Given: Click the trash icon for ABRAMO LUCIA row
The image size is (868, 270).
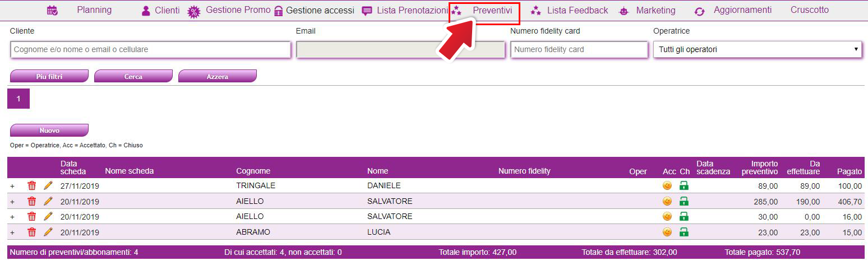Looking at the screenshot, I should pyautogui.click(x=32, y=232).
